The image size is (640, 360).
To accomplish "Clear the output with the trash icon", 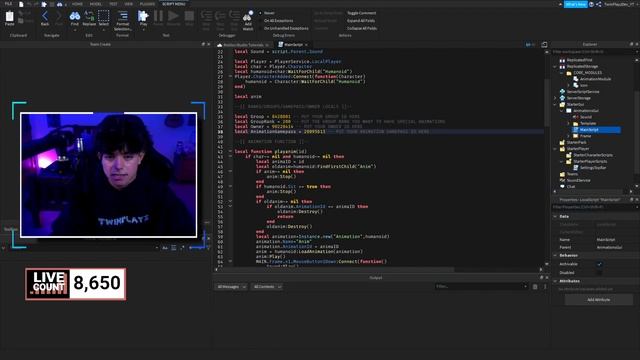I will click(535, 287).
